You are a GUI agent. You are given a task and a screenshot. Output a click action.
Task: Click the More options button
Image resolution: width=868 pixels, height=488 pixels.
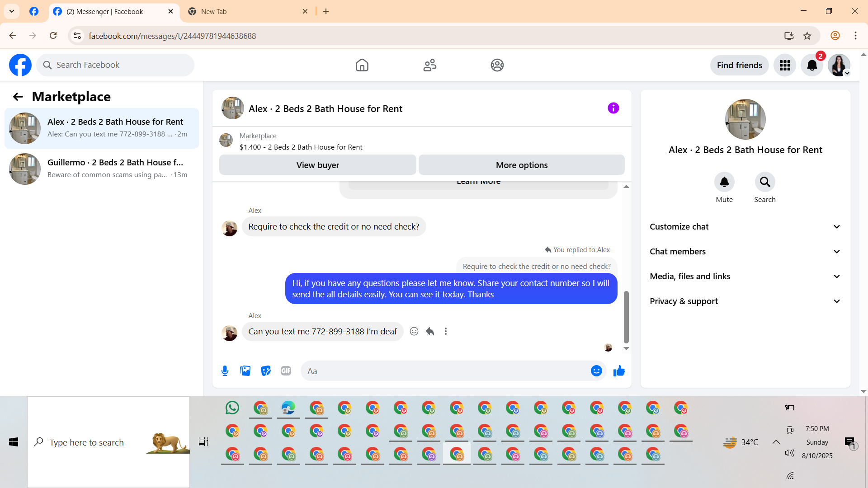click(x=521, y=165)
